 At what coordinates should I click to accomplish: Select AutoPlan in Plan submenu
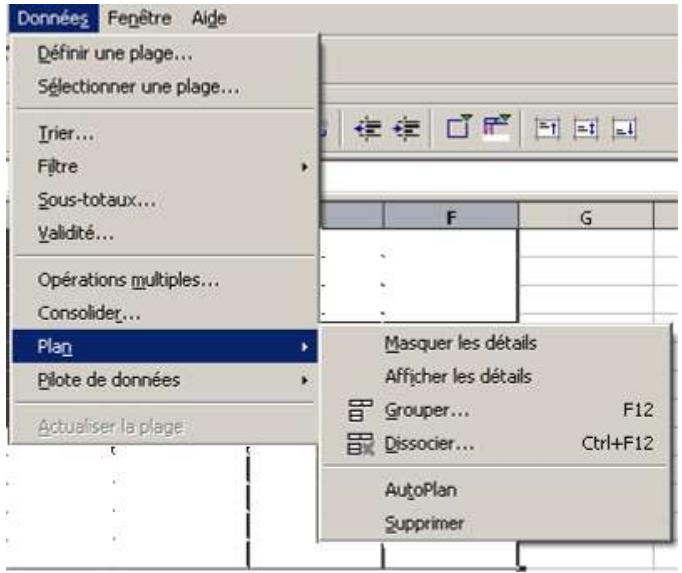(495, 490)
